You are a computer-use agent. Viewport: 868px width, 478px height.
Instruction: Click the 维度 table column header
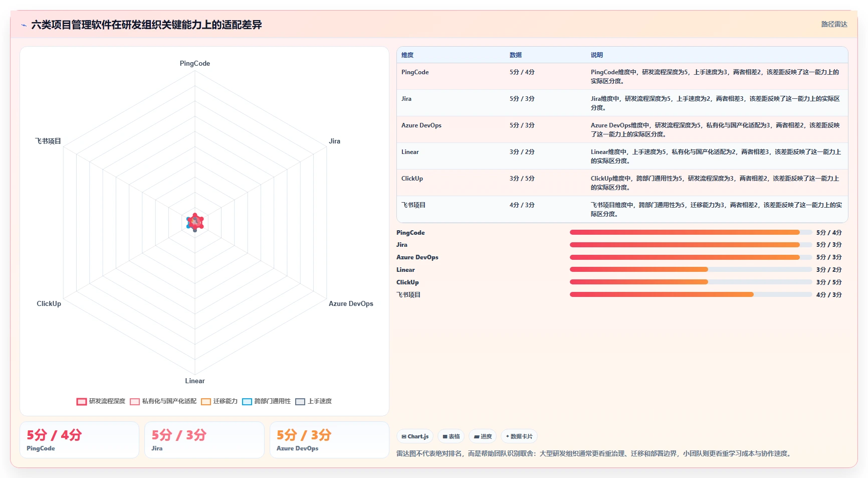pos(407,55)
